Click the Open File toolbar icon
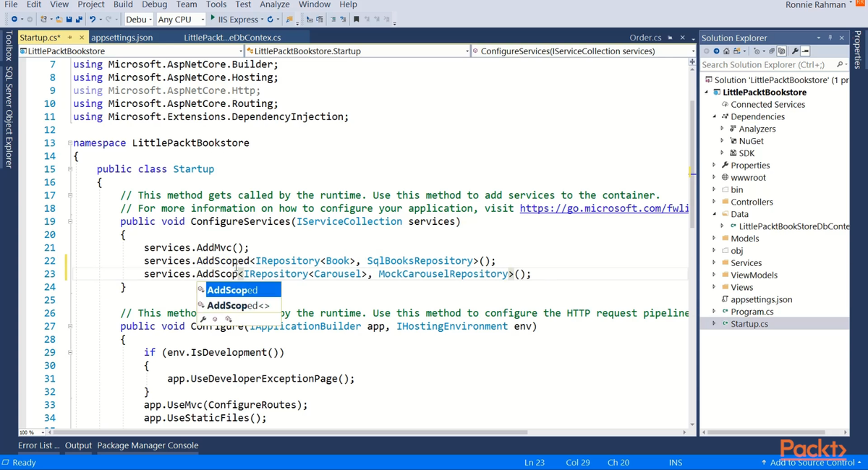The width and height of the screenshot is (868, 470). tap(60, 19)
